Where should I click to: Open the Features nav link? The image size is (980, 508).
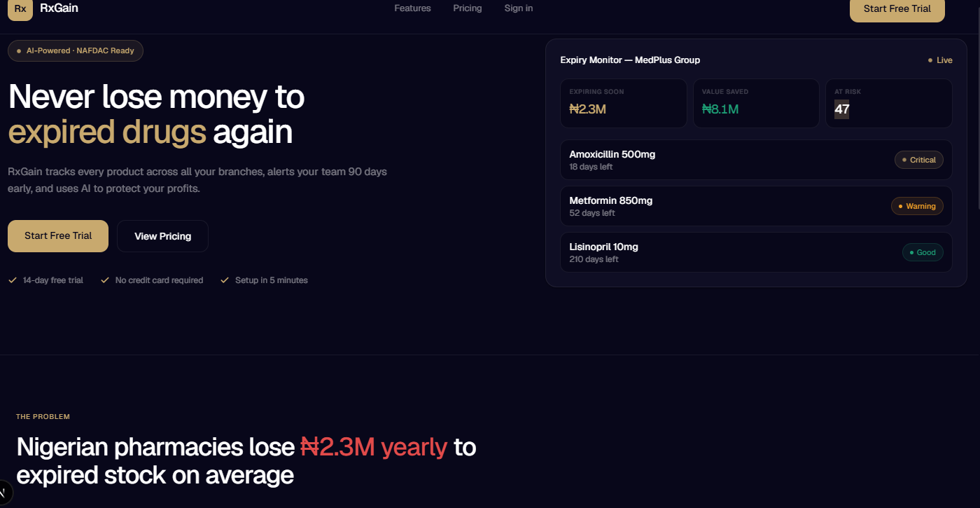pos(413,8)
